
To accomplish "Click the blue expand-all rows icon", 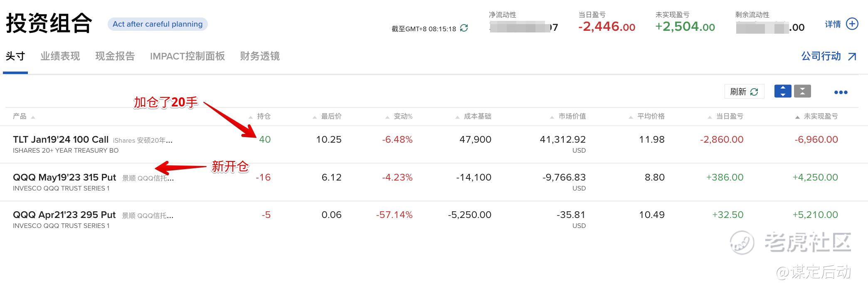I will 782,92.
